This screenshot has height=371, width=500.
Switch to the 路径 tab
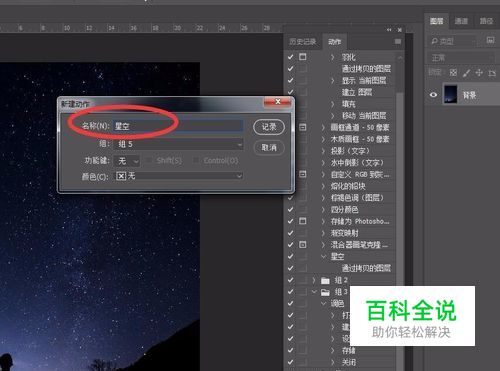[x=486, y=21]
